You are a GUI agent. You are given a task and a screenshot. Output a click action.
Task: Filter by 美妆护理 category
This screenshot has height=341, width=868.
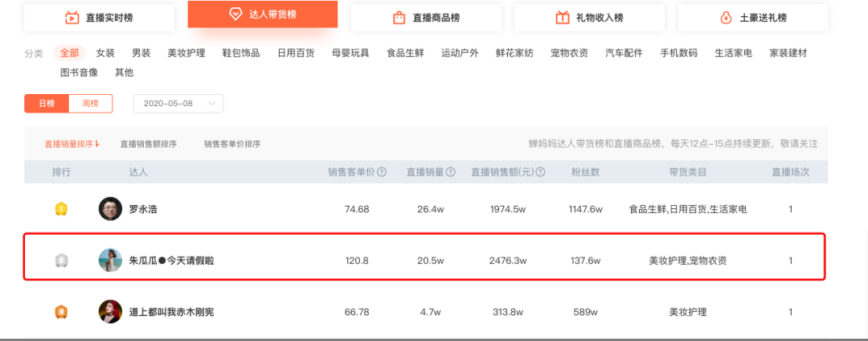186,53
